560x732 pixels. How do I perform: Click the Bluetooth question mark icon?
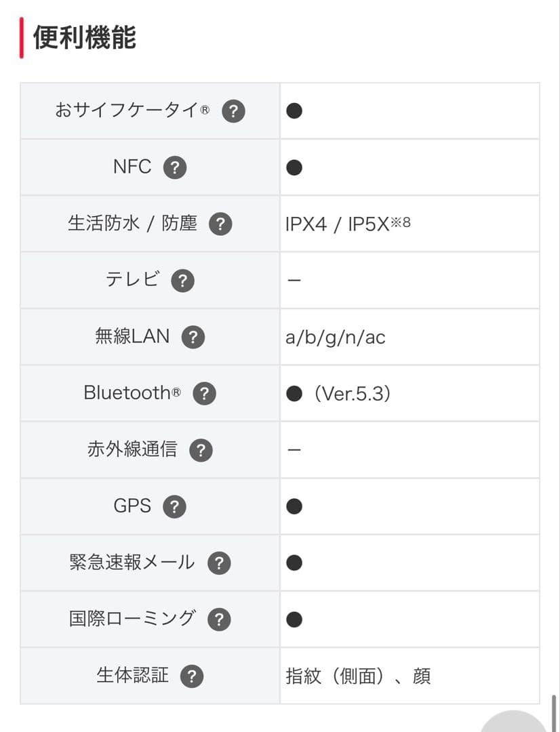(205, 393)
